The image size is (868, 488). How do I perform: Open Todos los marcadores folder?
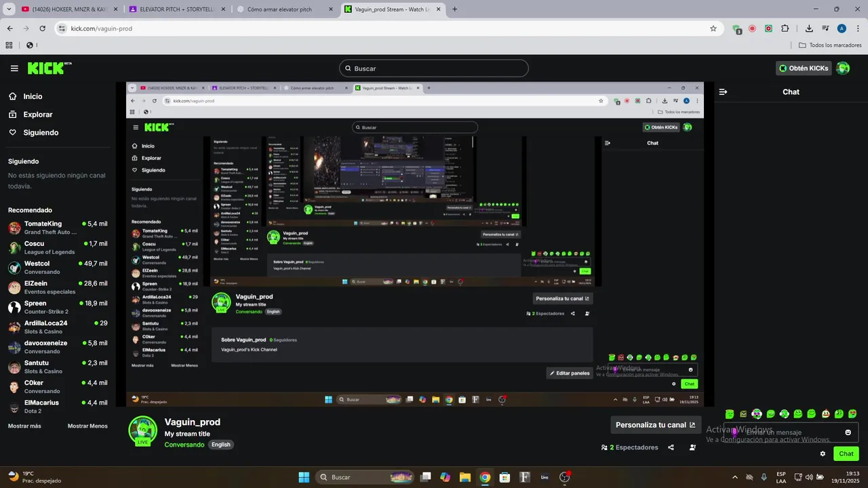coord(830,45)
